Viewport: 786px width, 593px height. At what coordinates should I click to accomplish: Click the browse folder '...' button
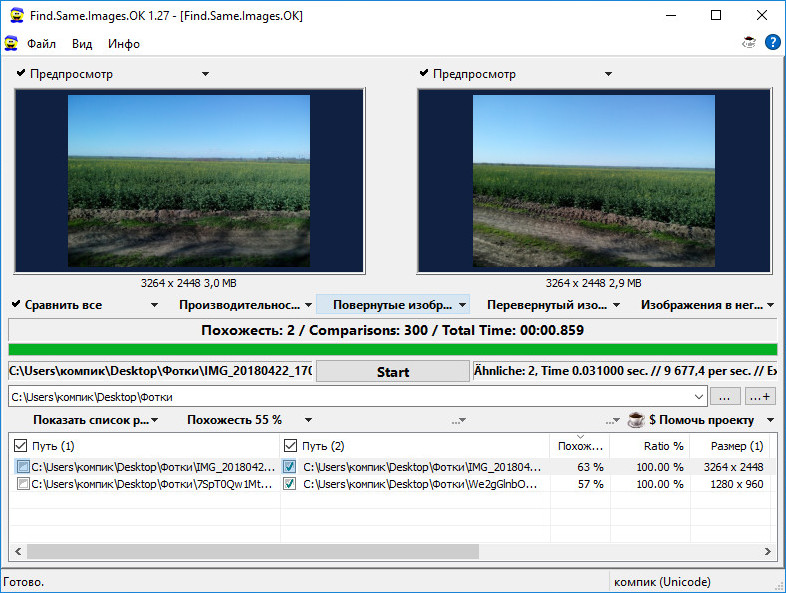724,397
